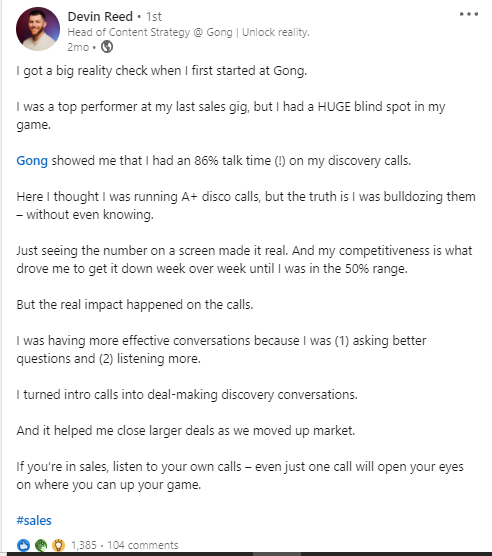Click the paragraph advising to listen to calls
492x556 pixels.
(x=240, y=476)
